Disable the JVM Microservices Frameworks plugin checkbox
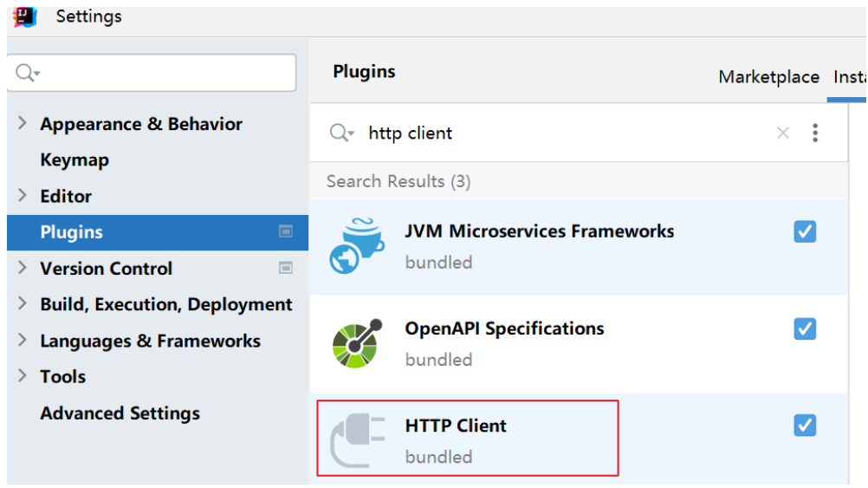The image size is (868, 488). pyautogui.click(x=805, y=231)
